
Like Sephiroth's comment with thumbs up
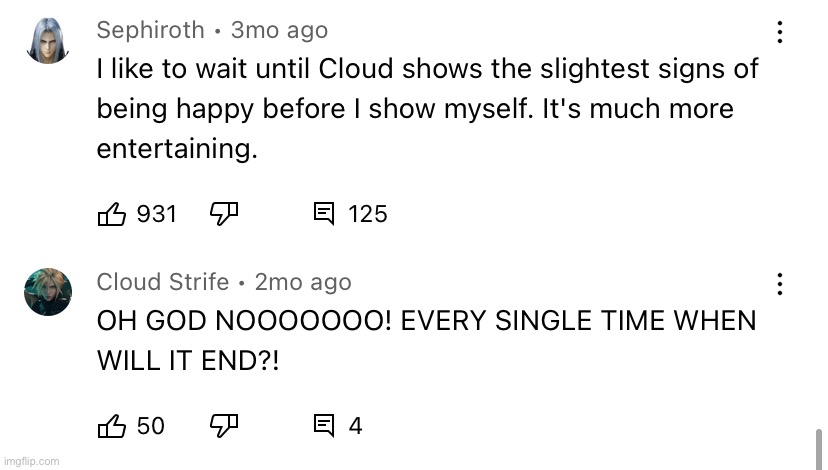(x=112, y=214)
